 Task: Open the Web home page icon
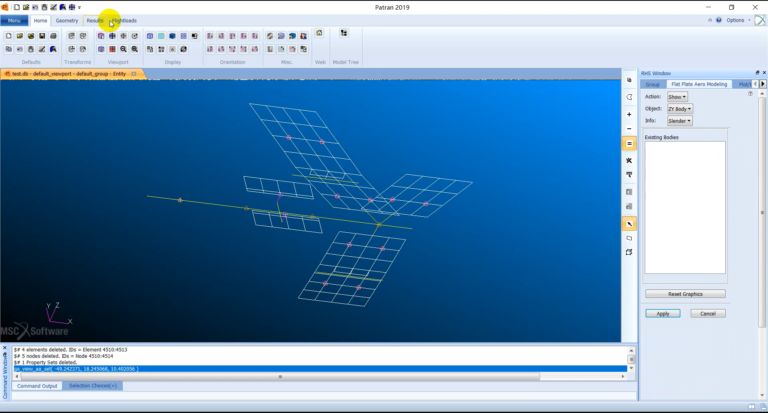319,33
